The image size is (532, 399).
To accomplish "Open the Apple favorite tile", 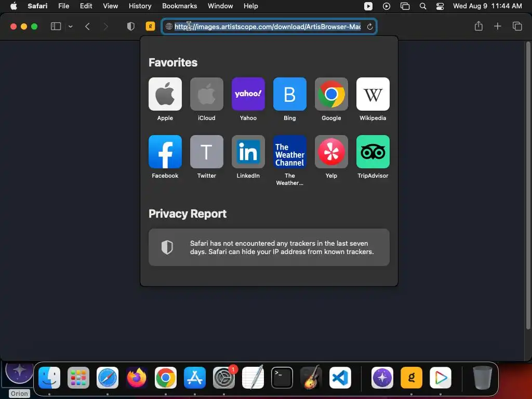I will point(165,94).
